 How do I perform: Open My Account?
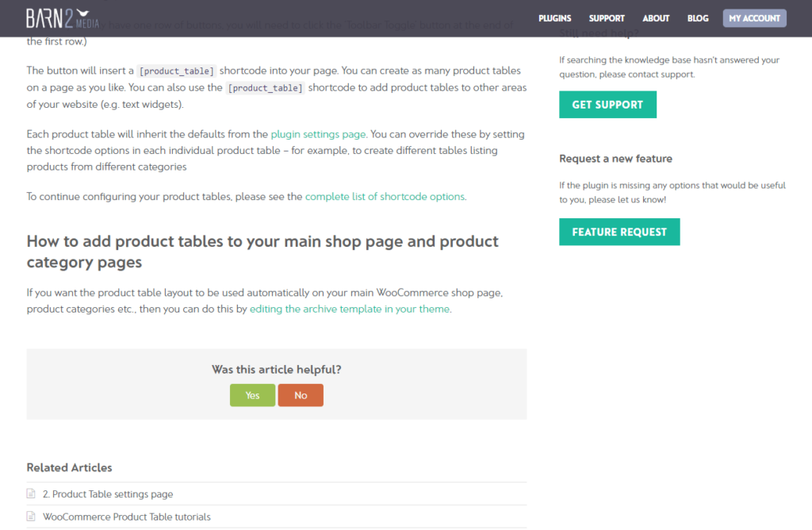pos(754,18)
